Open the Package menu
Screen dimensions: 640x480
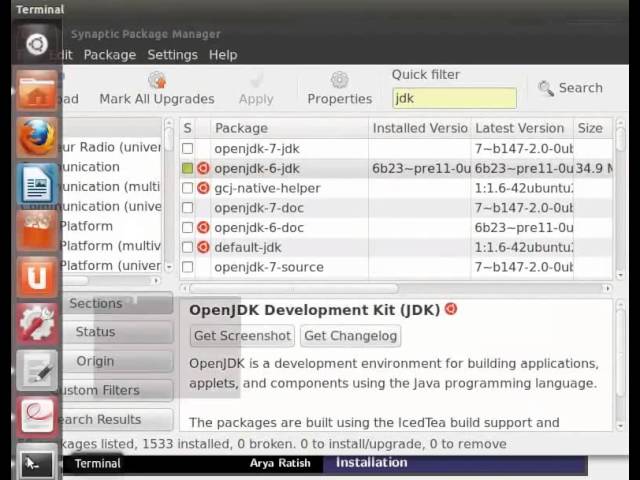pyautogui.click(x=110, y=55)
